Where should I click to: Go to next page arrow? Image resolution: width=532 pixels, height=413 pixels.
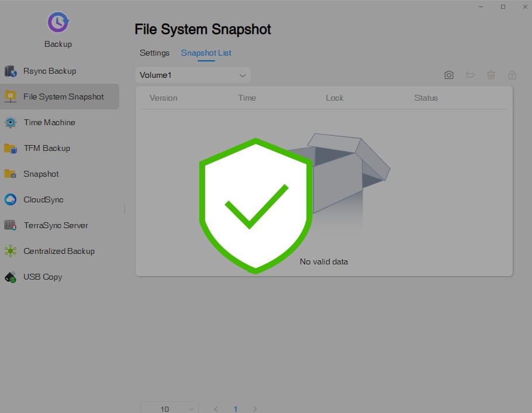point(255,409)
